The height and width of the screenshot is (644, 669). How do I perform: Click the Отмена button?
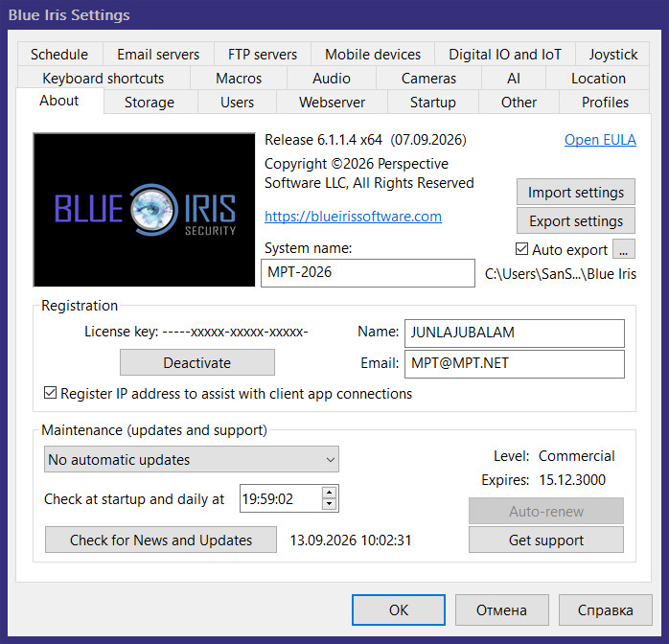[502, 609]
